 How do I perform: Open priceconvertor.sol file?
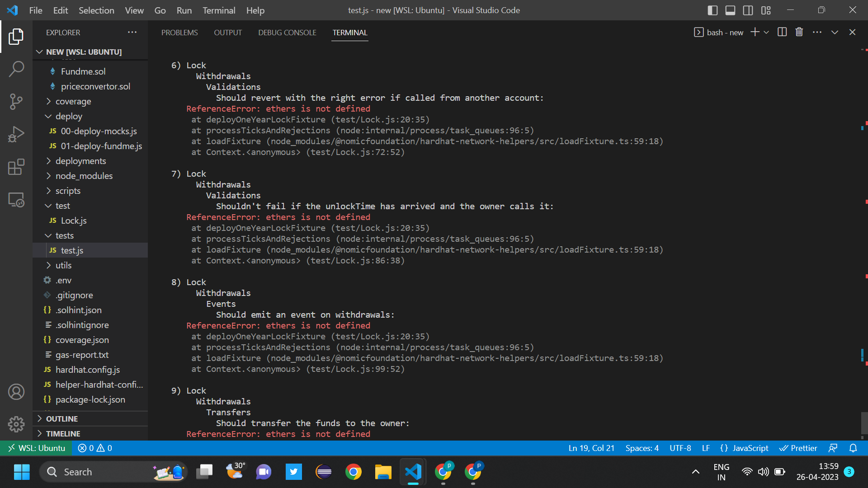tap(95, 86)
